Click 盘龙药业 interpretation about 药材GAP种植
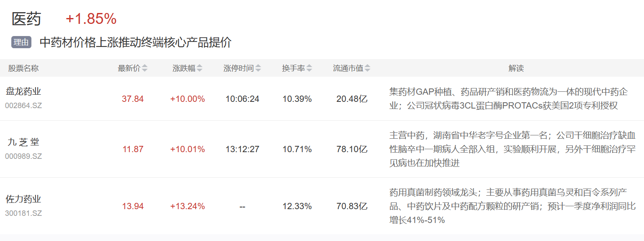Image resolution: width=644 pixels, height=241 pixels. click(x=509, y=98)
